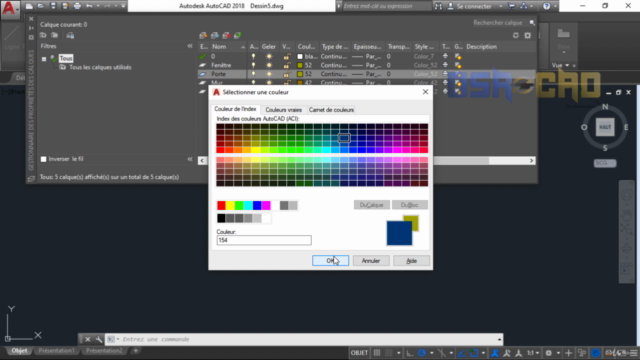The image size is (640, 360).
Task: Freeze the Porte layer sun icon
Action: tap(269, 74)
